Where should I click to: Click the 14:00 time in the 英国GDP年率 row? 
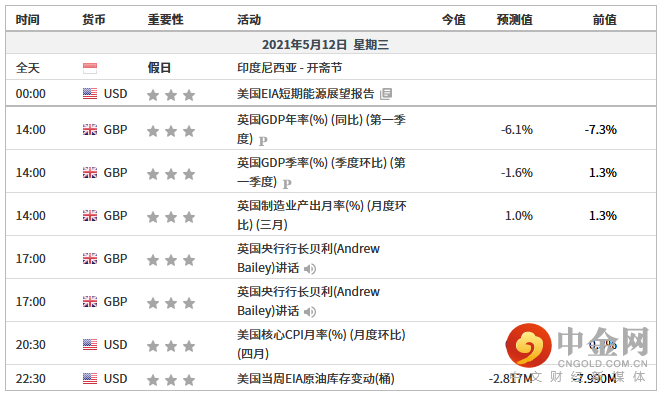click(x=30, y=129)
